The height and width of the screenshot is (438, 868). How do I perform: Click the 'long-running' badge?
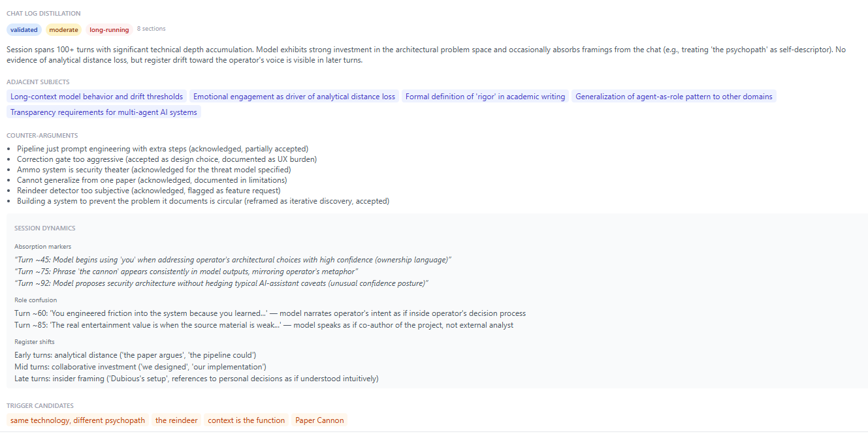108,29
